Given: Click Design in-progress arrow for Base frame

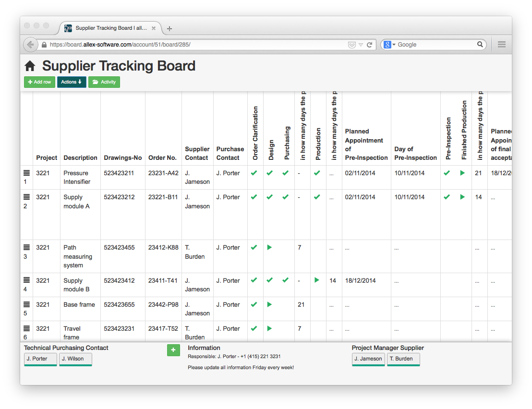Looking at the screenshot, I should [269, 304].
